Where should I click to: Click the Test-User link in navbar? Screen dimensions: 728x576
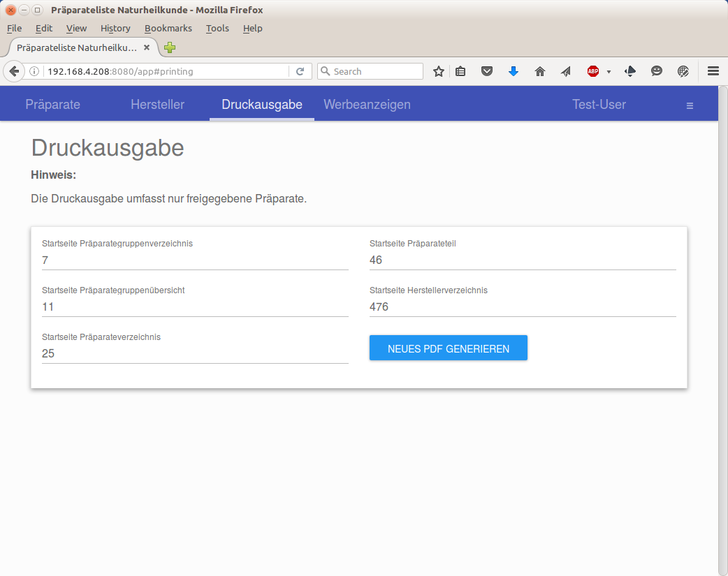tap(599, 105)
